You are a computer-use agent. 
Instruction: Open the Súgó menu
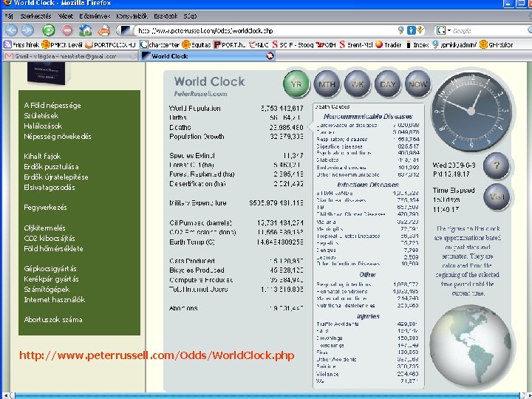[x=190, y=16]
